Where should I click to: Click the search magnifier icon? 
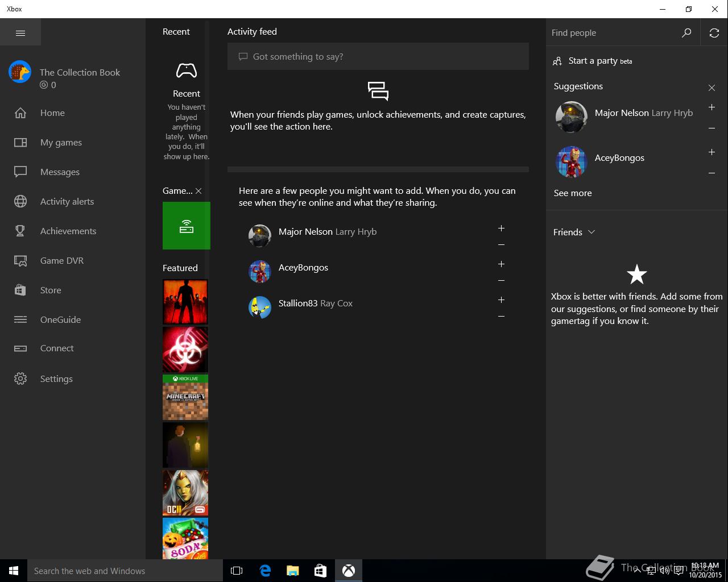tap(686, 33)
